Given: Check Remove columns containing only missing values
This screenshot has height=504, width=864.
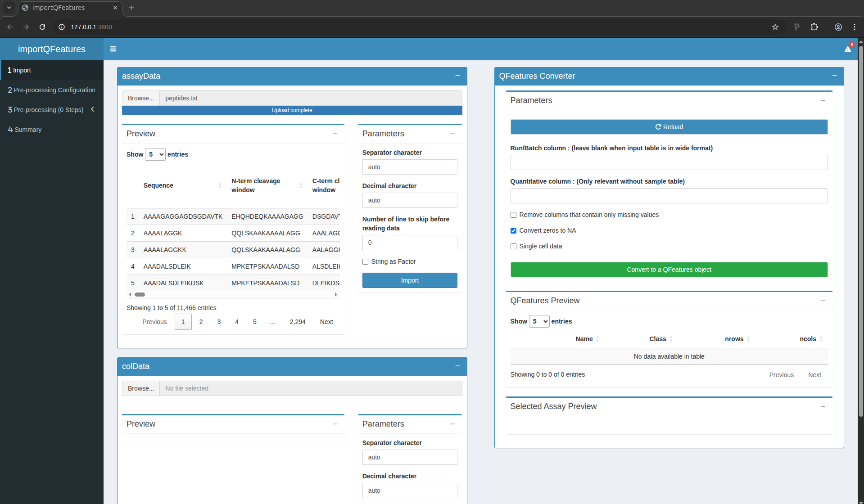Looking at the screenshot, I should [513, 215].
